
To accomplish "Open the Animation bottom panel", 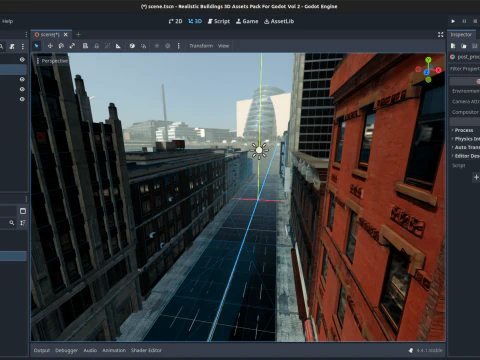I will [114, 350].
